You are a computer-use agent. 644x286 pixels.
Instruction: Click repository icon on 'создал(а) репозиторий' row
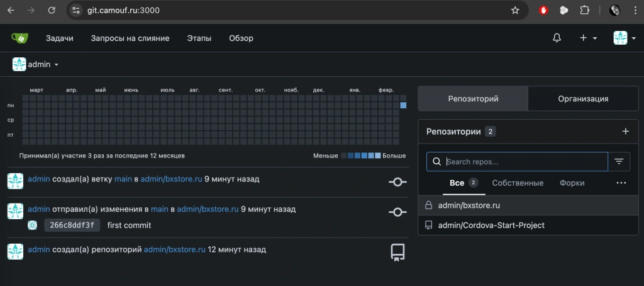397,252
